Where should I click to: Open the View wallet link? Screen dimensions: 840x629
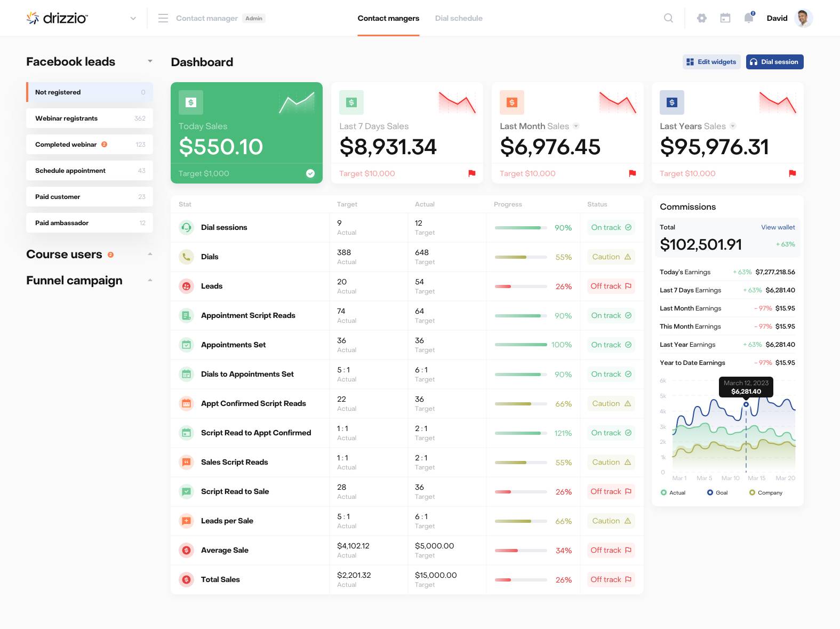click(x=778, y=227)
